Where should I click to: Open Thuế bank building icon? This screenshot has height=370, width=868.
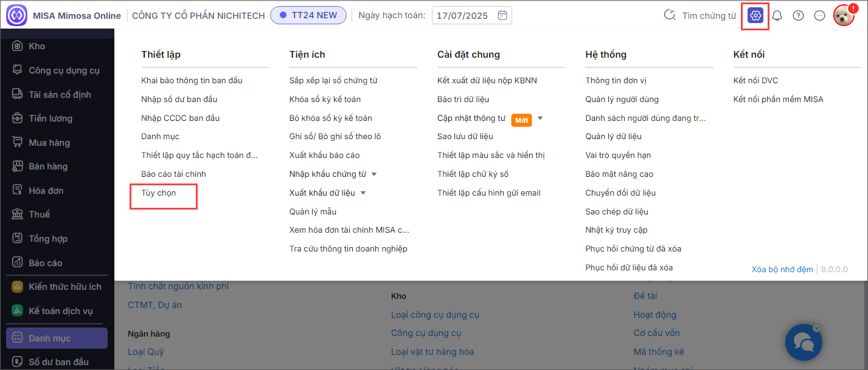point(18,214)
